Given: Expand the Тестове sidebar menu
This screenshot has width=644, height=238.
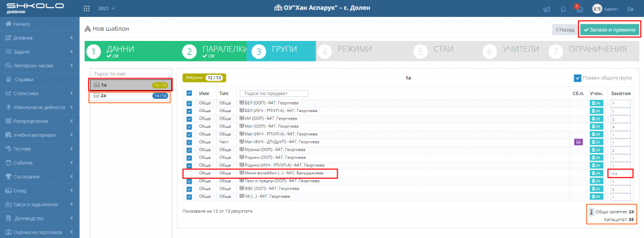Looking at the screenshot, I should click(x=40, y=149).
